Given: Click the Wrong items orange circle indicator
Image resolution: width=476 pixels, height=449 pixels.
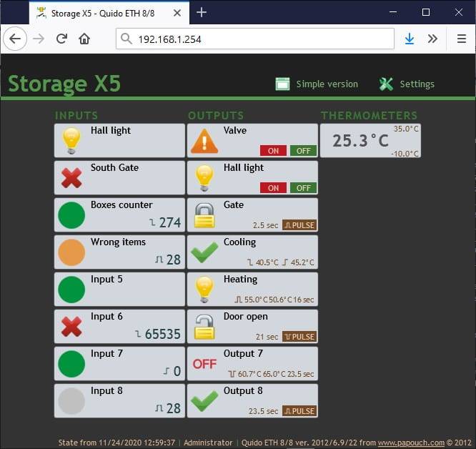Looking at the screenshot, I should tap(71, 252).
